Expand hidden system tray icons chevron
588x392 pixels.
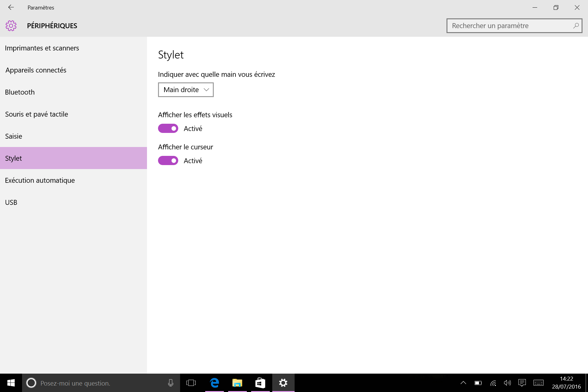pos(463,383)
